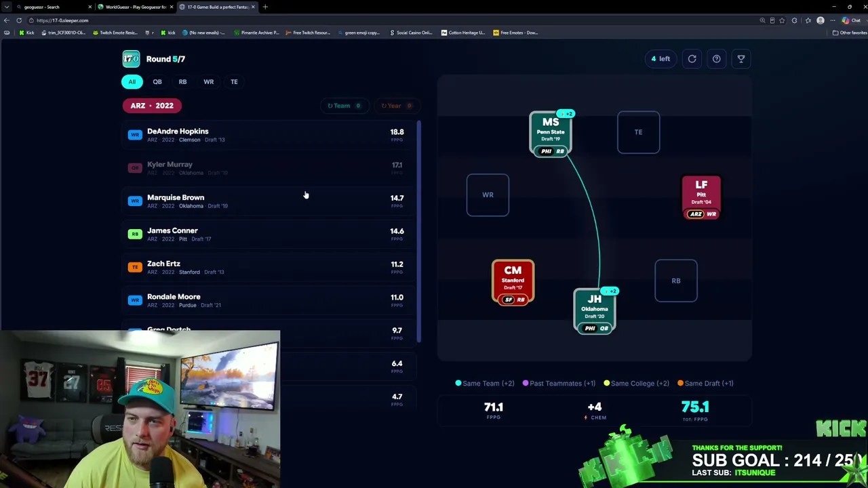868x488 pixels.
Task: Select the empty WR slot
Action: [488, 195]
